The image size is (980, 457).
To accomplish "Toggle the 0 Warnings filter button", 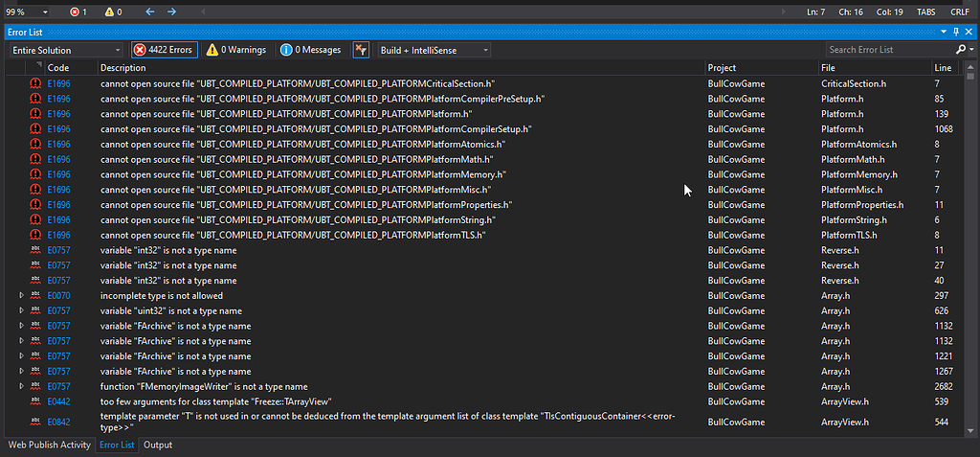I will pyautogui.click(x=237, y=50).
